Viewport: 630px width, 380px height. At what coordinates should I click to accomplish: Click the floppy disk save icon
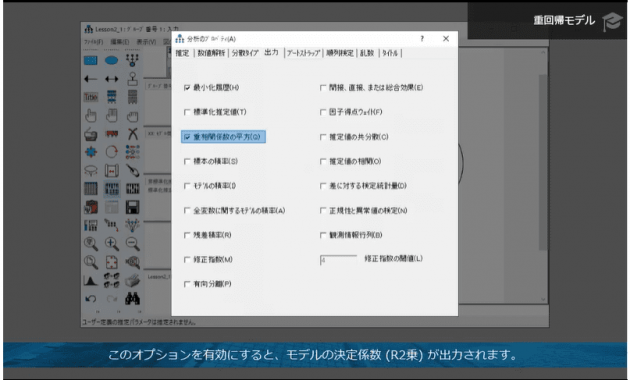[133, 207]
